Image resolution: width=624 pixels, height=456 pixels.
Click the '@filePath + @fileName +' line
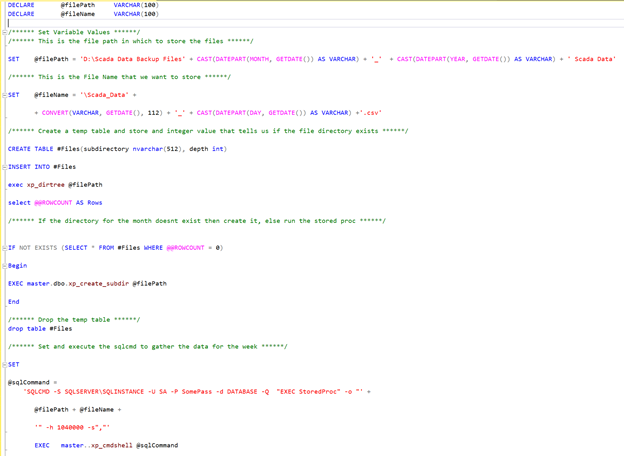pos(78,409)
